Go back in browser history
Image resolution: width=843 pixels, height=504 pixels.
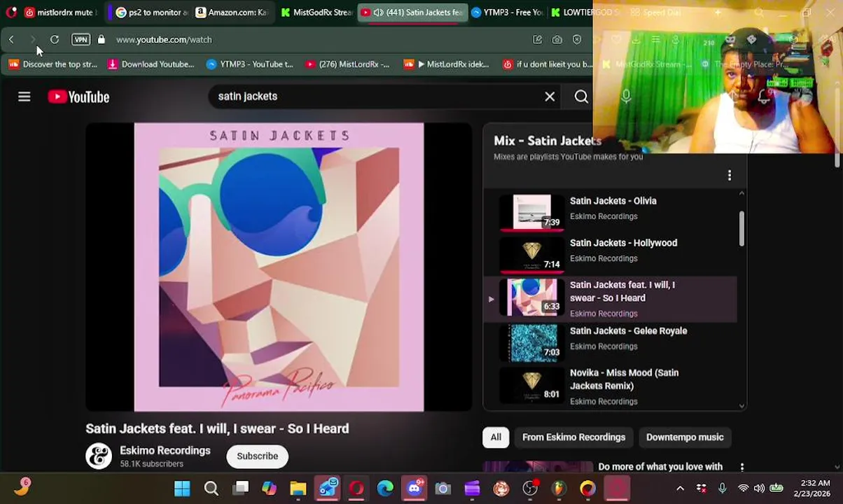tap(11, 40)
